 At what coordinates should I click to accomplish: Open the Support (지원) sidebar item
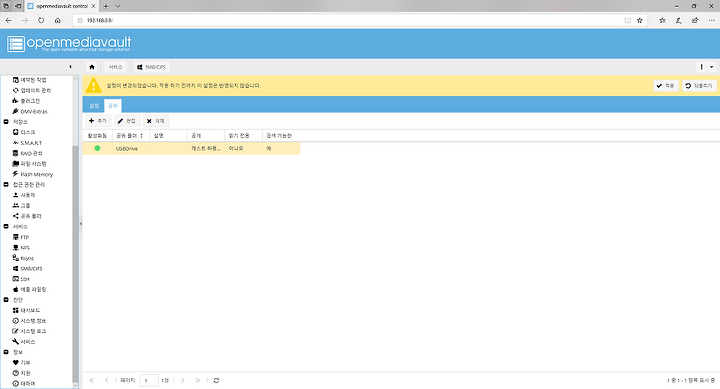tap(21, 373)
